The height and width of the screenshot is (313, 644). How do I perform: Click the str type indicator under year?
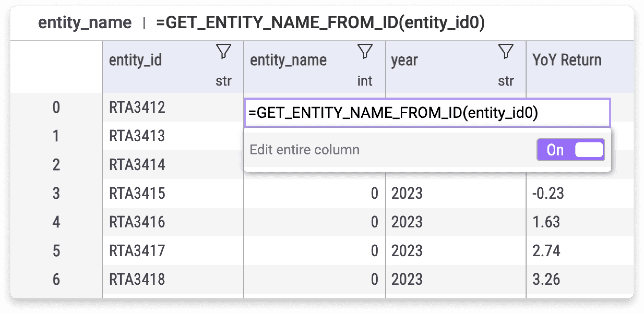(506, 81)
